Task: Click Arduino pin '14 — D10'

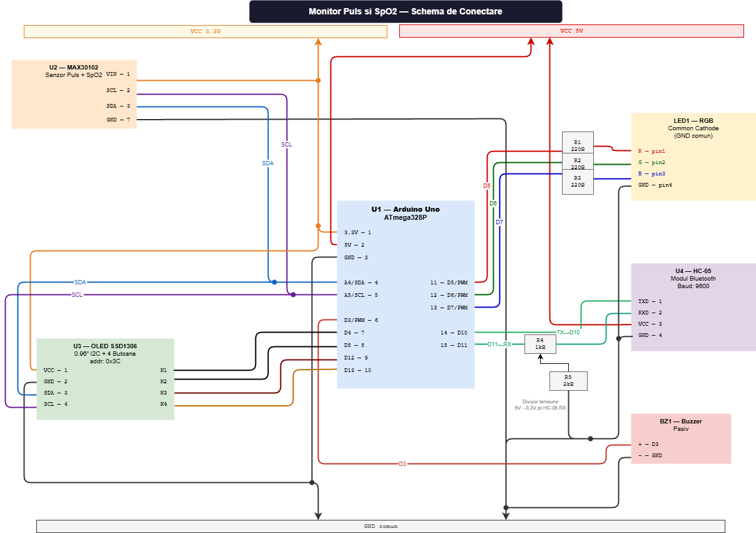Action: (454, 333)
